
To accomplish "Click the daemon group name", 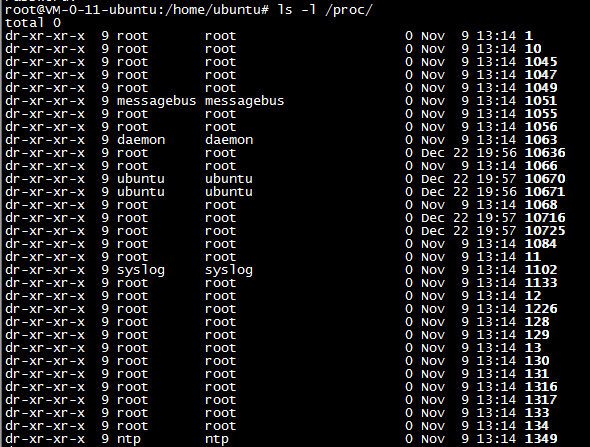I will click(x=229, y=140).
